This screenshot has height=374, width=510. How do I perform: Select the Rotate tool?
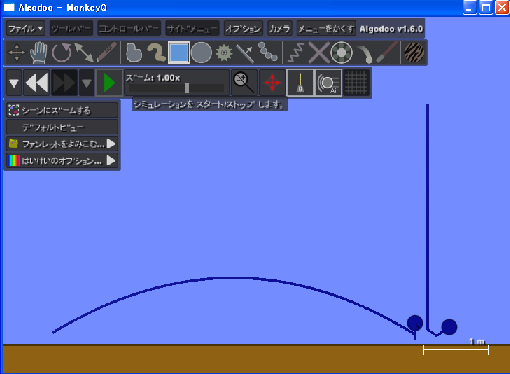tap(61, 52)
